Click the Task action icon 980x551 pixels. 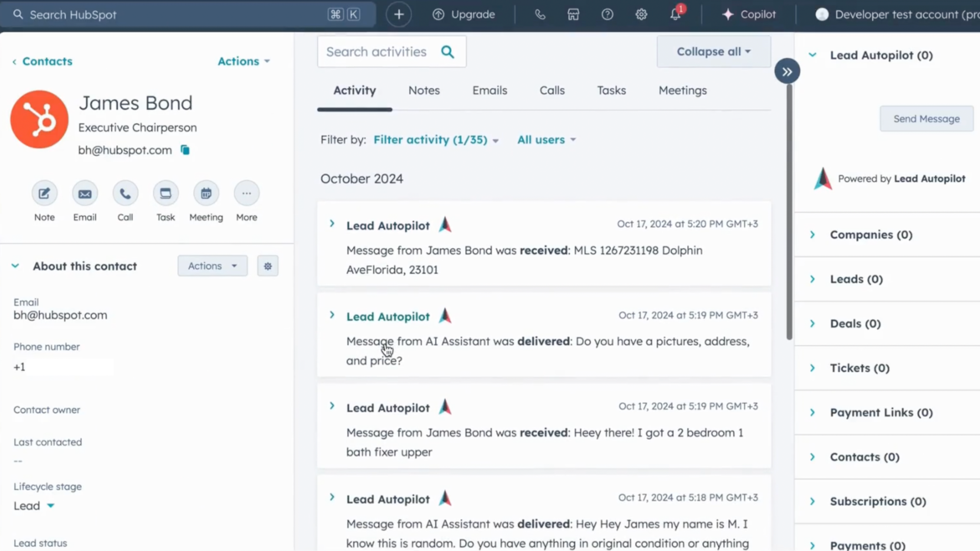pyautogui.click(x=166, y=194)
